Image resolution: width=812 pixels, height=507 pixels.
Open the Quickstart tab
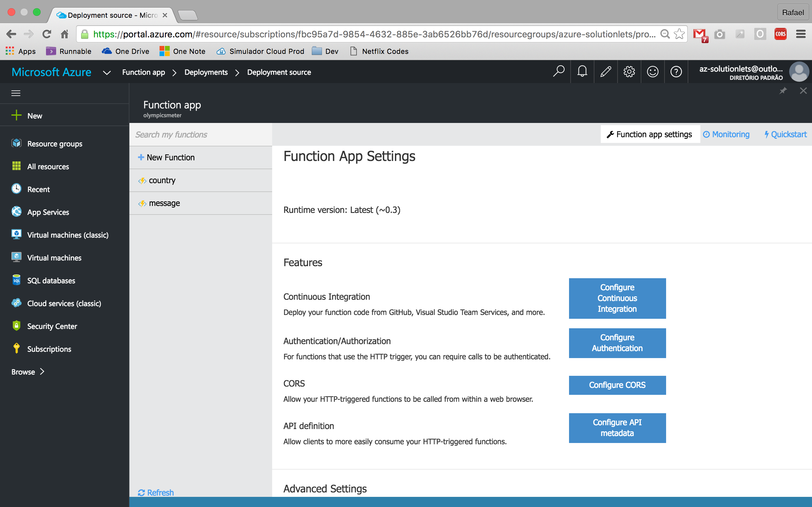785,134
